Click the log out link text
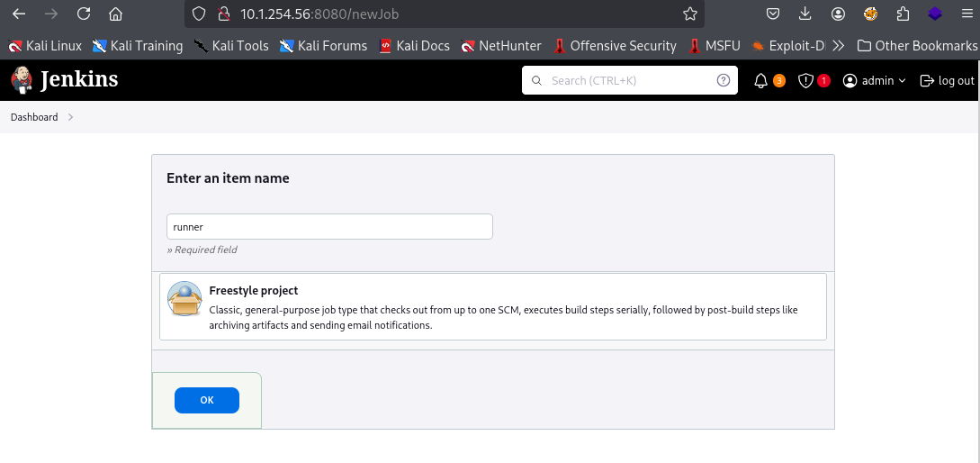Viewport: 980px width, 463px height. (x=957, y=81)
